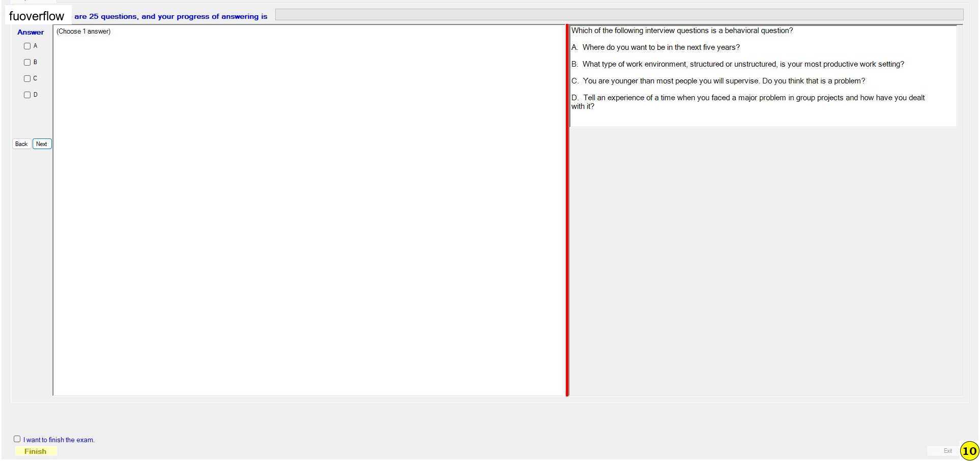Click the 'Answer' heading label
The image size is (980, 461).
tap(31, 32)
